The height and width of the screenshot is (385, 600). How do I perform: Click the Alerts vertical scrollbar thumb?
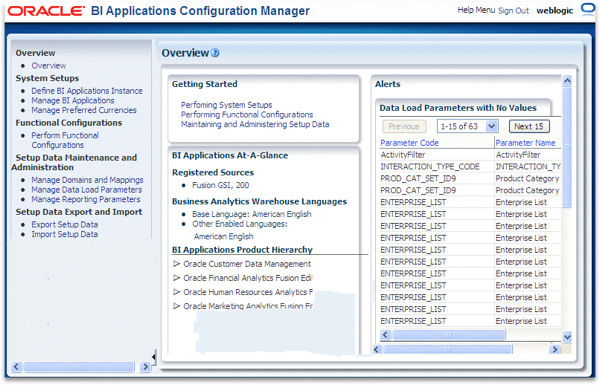coord(567,147)
